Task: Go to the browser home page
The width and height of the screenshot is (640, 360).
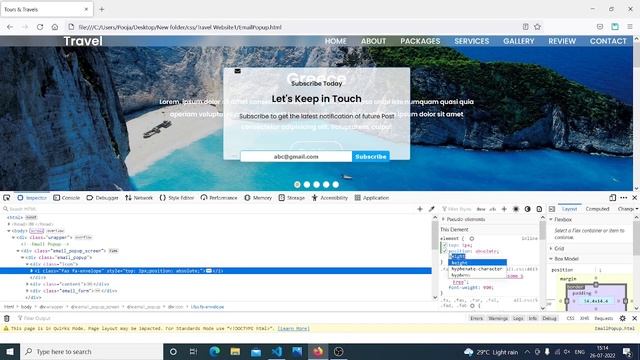Action: (x=55, y=27)
